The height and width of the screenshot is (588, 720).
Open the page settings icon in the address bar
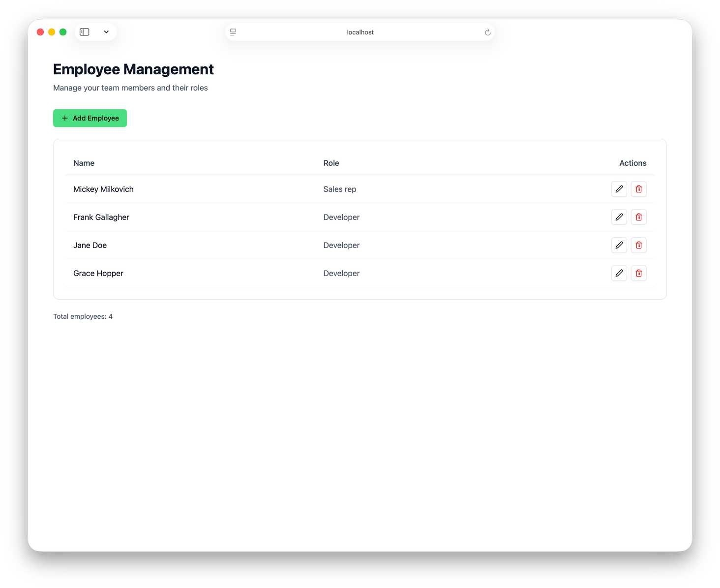coord(233,32)
